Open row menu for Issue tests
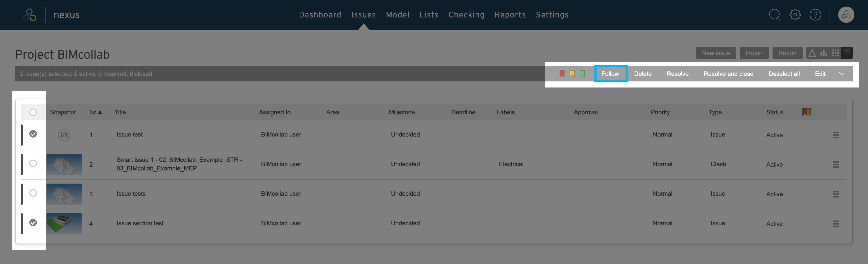The image size is (868, 264). (x=836, y=194)
